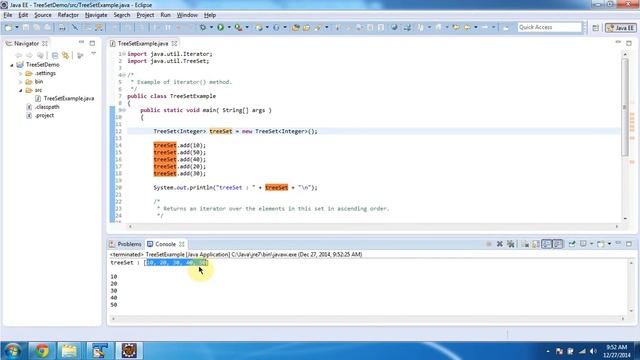Screen dimensions: 640x360
Task: Select the Java EE perspective button
Action: pos(621,28)
